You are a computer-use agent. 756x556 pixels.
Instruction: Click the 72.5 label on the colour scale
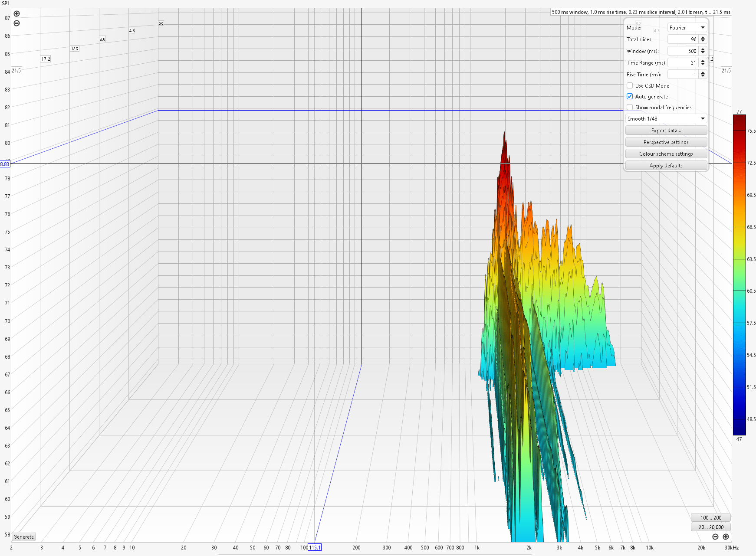(751, 163)
